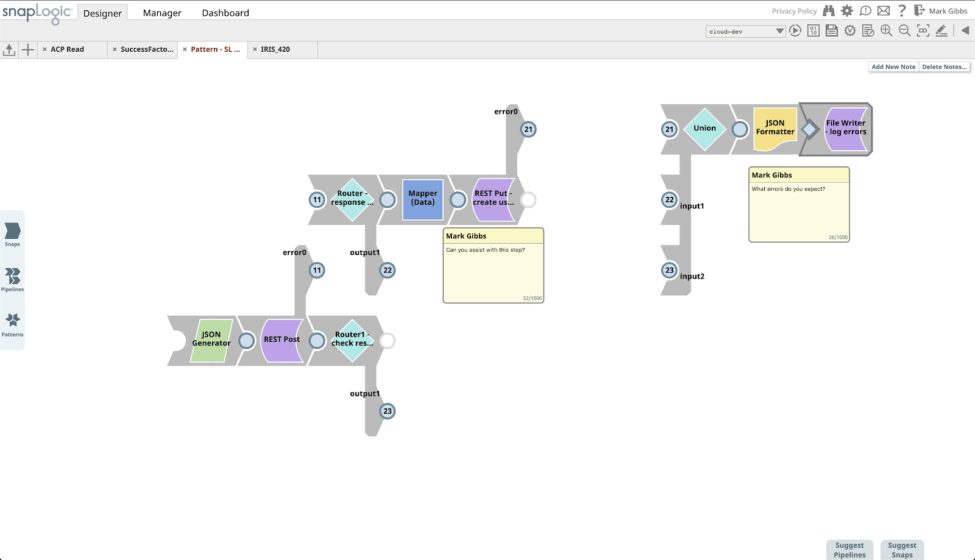The height and width of the screenshot is (560, 975).
Task: Click the error0 link circle 21
Action: click(528, 129)
